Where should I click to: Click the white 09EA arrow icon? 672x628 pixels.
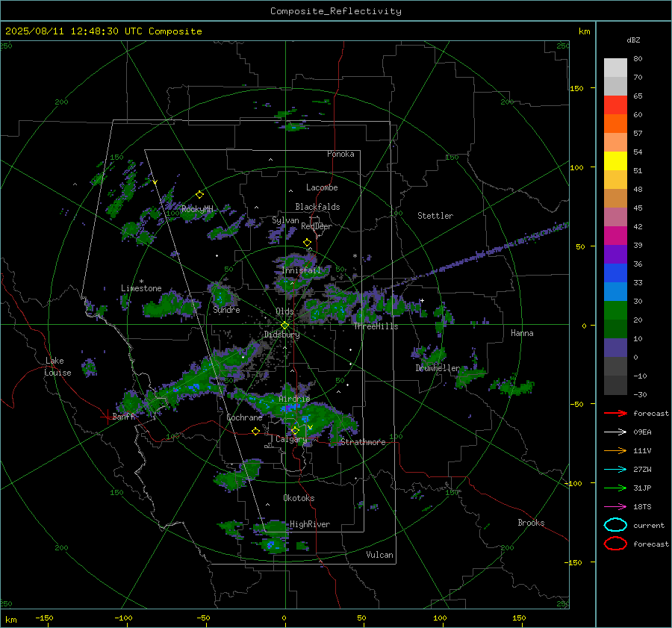point(615,432)
